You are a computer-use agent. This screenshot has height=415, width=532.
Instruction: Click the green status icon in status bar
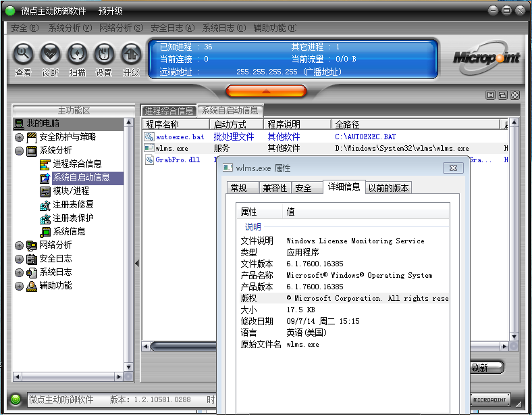[16, 399]
